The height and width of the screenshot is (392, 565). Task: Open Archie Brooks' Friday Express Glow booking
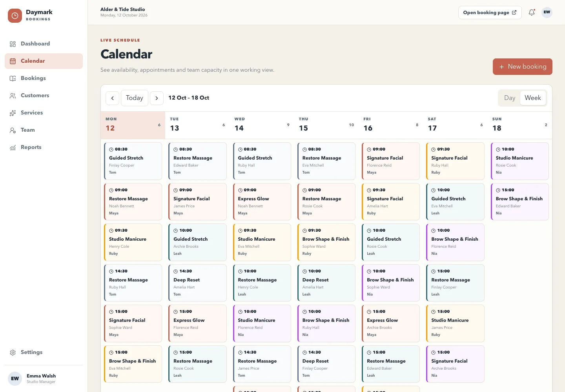coord(391,323)
